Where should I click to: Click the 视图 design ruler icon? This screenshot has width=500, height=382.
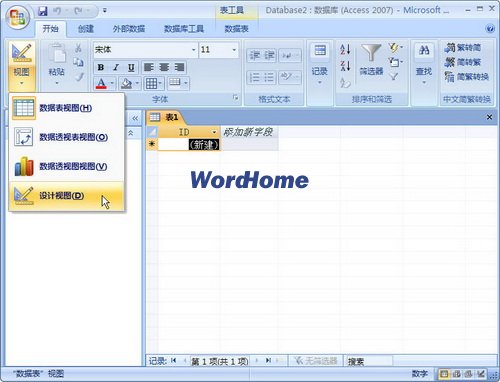[x=22, y=52]
